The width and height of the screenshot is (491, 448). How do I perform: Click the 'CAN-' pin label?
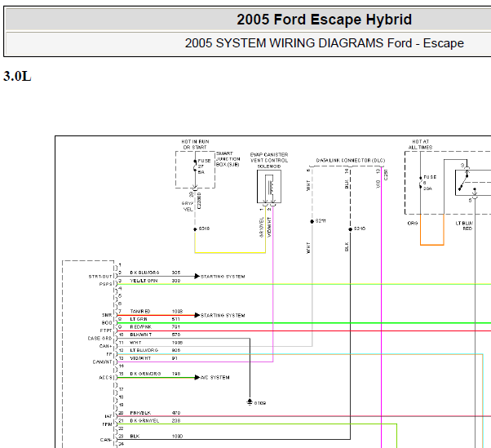106,440
